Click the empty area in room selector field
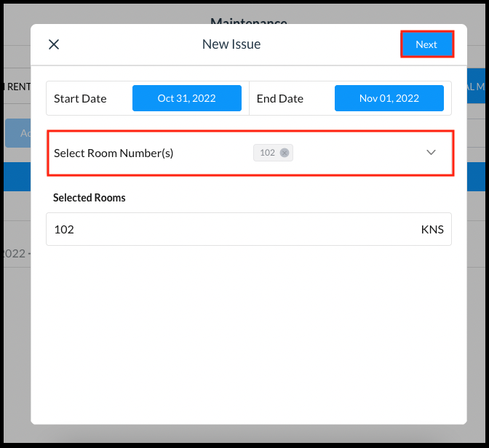 pyautogui.click(x=357, y=153)
